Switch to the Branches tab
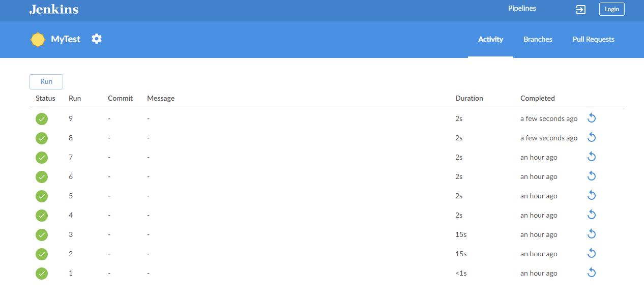This screenshot has height=300, width=644. tap(538, 39)
